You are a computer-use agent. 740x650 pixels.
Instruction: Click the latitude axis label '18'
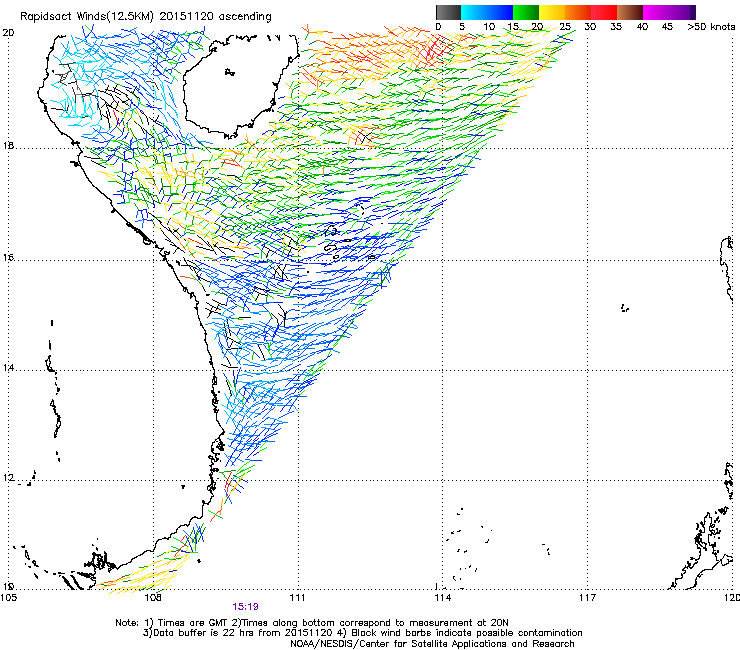point(8,145)
